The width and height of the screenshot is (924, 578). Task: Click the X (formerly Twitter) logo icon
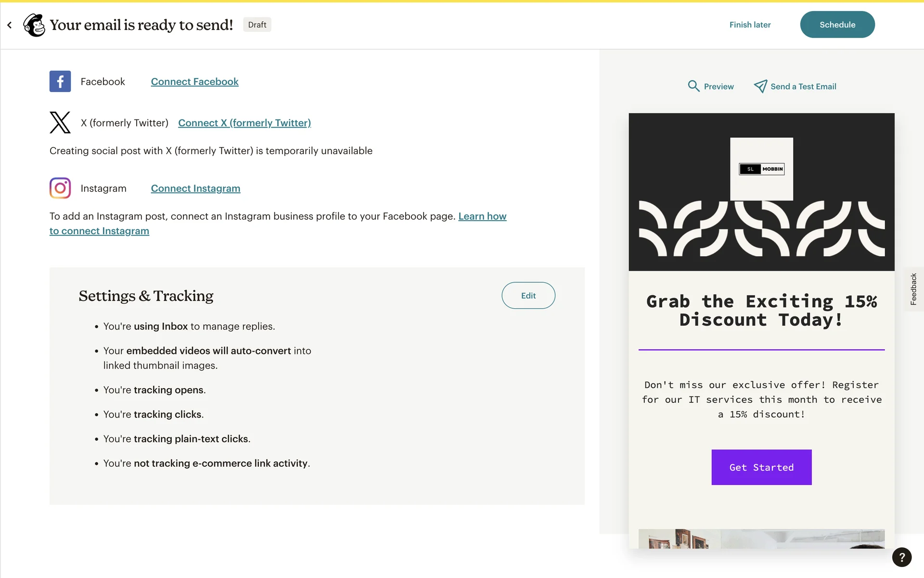coord(60,122)
